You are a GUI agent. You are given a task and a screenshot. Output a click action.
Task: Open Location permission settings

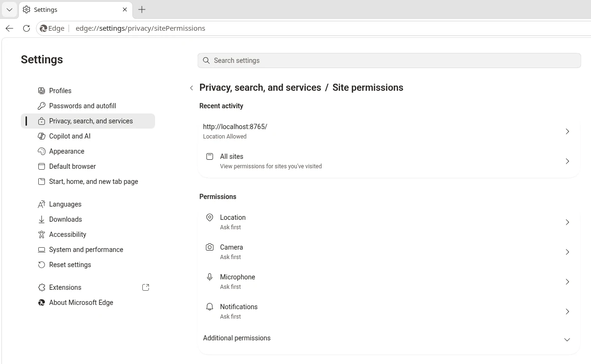[x=389, y=222]
